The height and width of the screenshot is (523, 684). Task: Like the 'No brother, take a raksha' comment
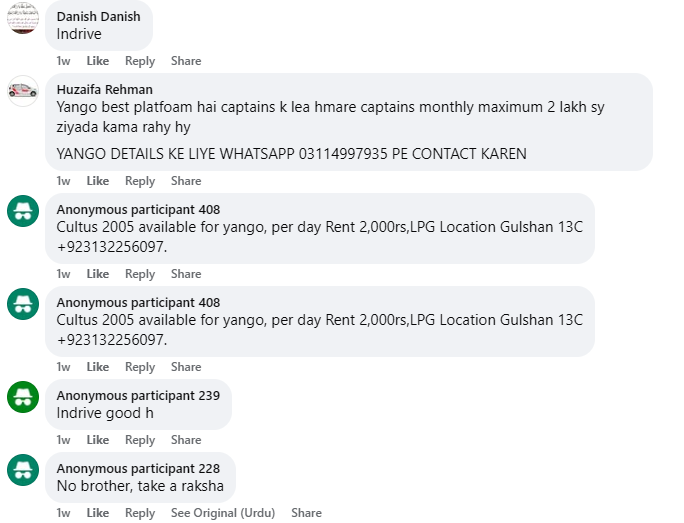click(x=98, y=513)
